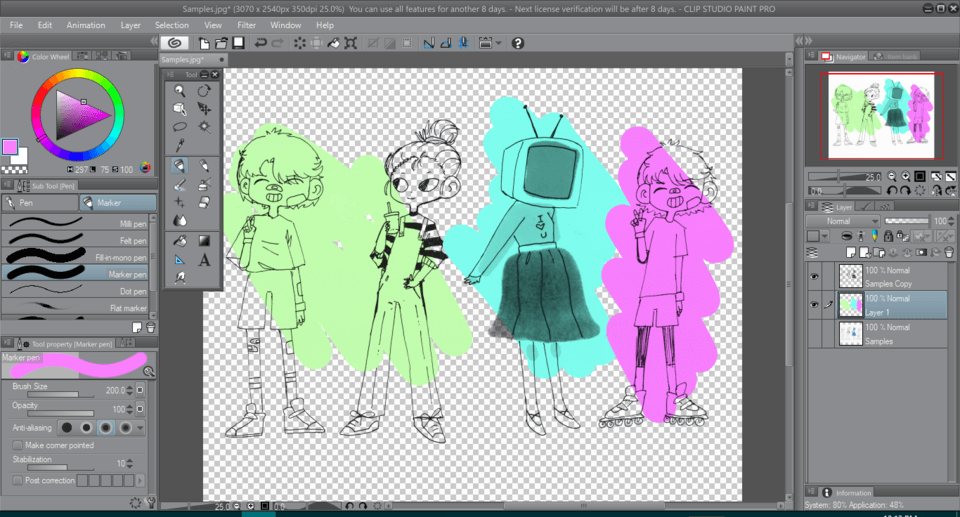Open the Animation menu
This screenshot has height=517, width=960.
click(85, 24)
